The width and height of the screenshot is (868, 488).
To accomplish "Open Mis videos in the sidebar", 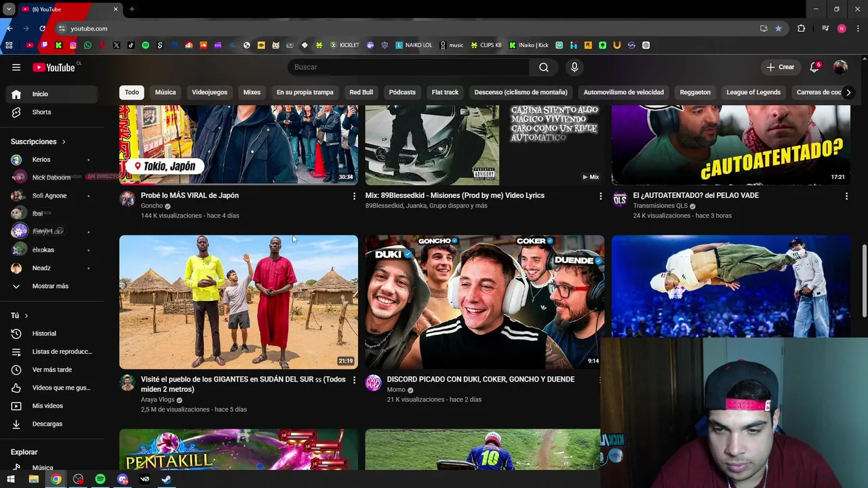I will click(52, 406).
